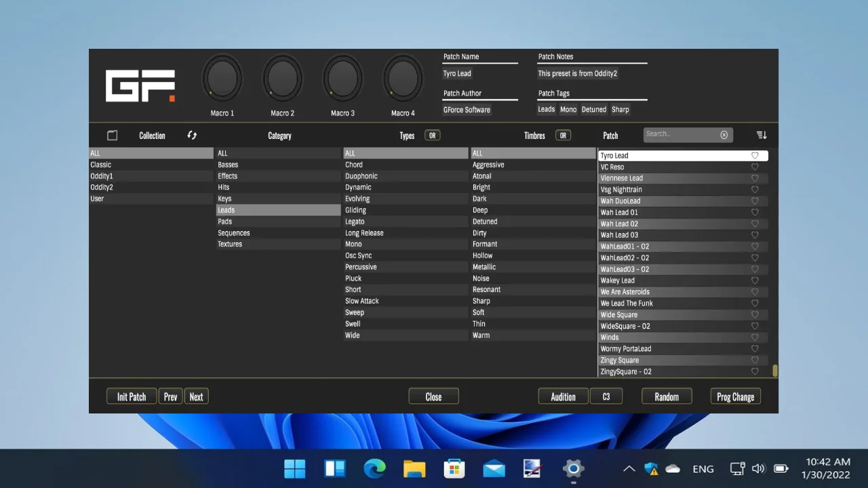Favorite the VC Reso patch heart
Image resolution: width=868 pixels, height=488 pixels.
pyautogui.click(x=755, y=167)
